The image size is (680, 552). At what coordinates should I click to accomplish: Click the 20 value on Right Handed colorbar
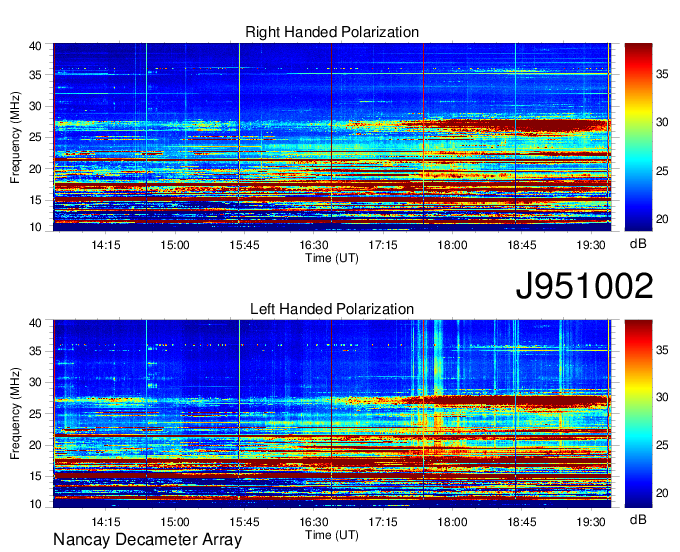pos(662,219)
